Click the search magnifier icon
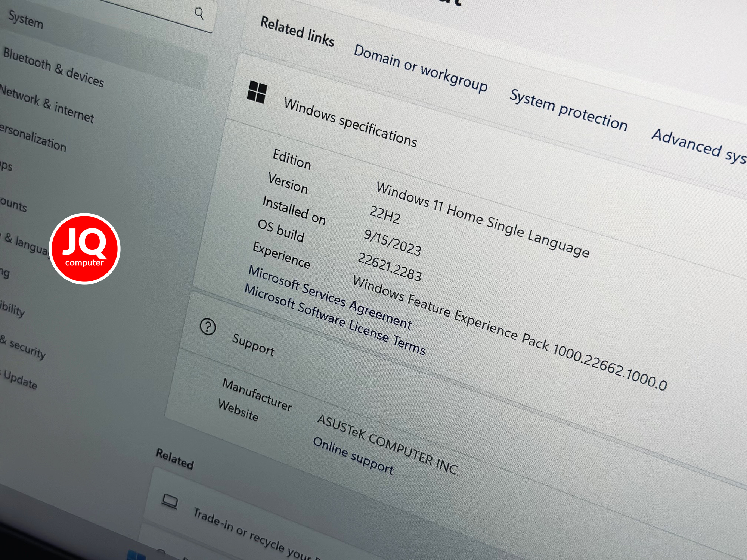 (x=199, y=14)
